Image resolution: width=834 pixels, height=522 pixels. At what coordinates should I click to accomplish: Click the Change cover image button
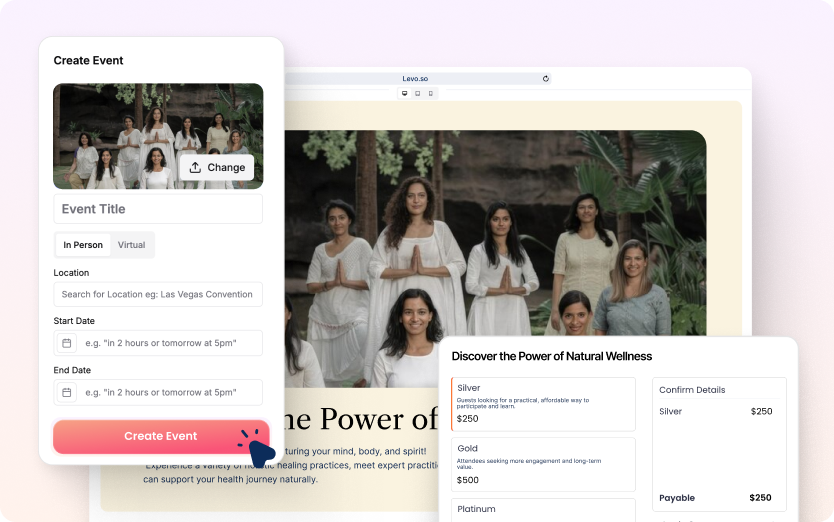216,167
